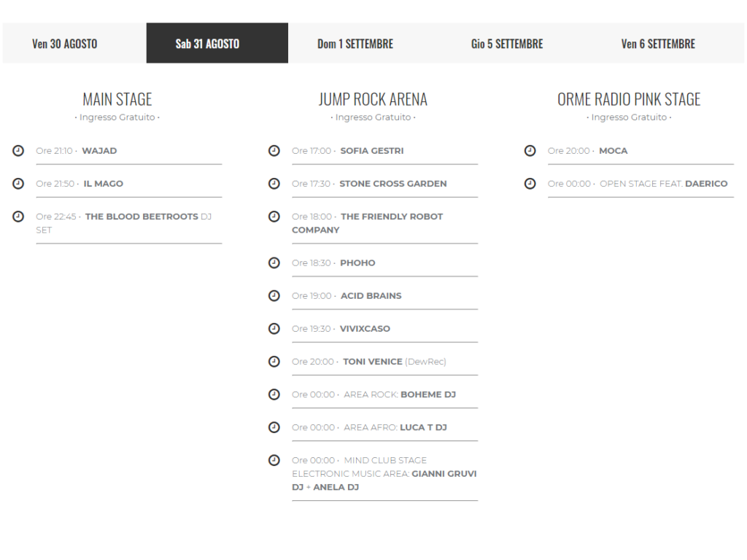The image size is (747, 560).
Task: Click the clock icon next to SOFIA GESTRI
Action: pyautogui.click(x=274, y=151)
